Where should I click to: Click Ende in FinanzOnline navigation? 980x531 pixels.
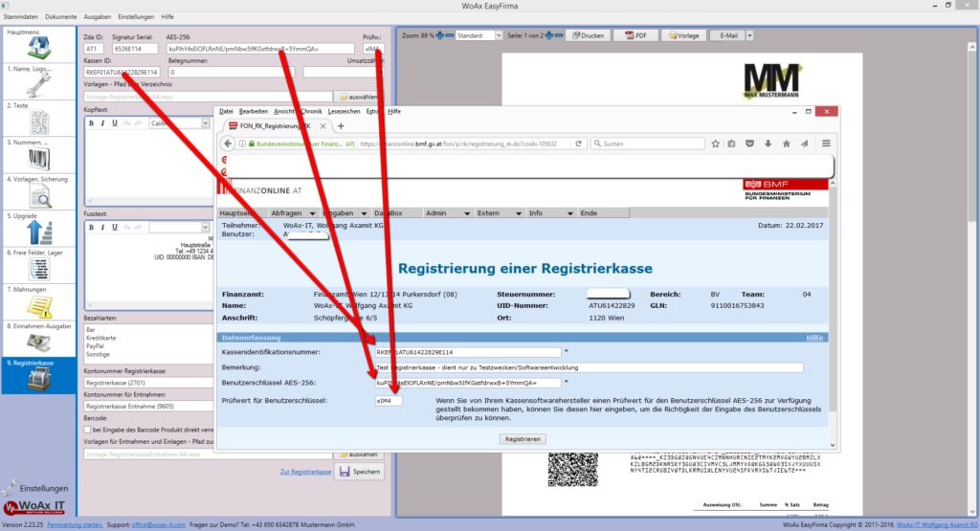tap(589, 213)
